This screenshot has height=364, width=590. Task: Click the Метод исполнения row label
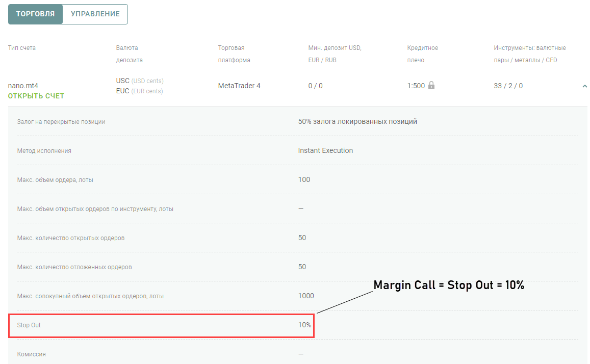(44, 151)
